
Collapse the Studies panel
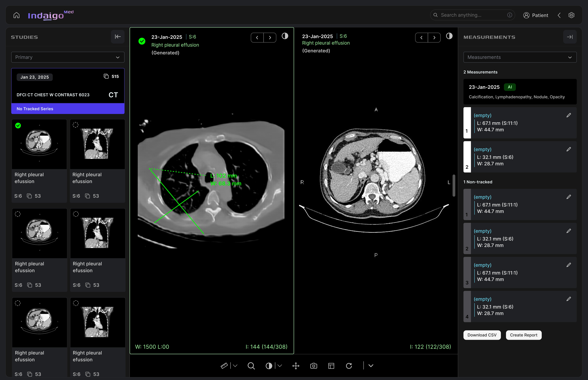(x=118, y=37)
